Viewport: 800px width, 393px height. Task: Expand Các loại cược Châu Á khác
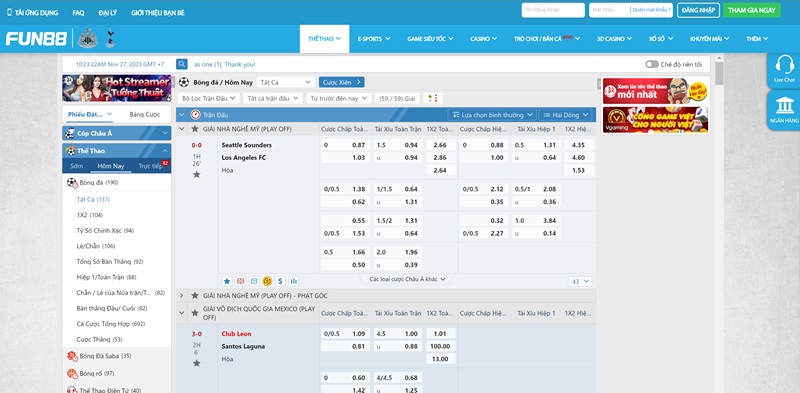tap(407, 279)
